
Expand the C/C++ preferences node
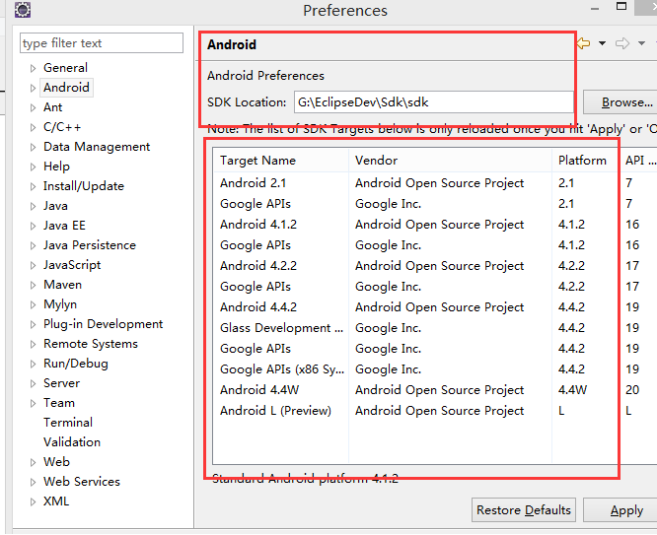(33, 127)
